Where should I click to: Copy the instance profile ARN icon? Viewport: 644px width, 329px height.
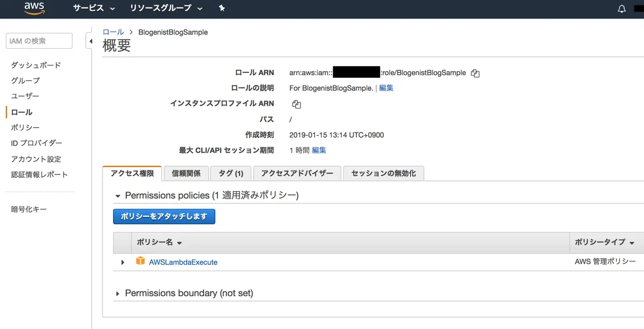click(297, 104)
